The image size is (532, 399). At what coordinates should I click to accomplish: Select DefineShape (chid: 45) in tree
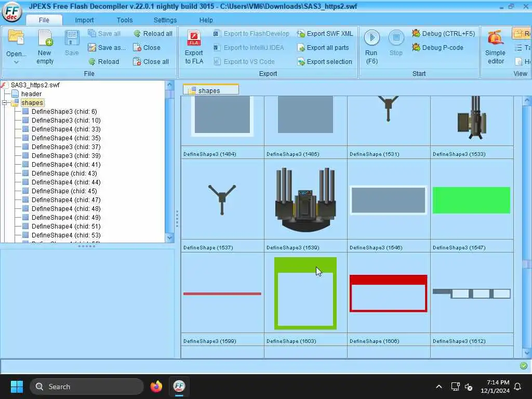pyautogui.click(x=64, y=191)
